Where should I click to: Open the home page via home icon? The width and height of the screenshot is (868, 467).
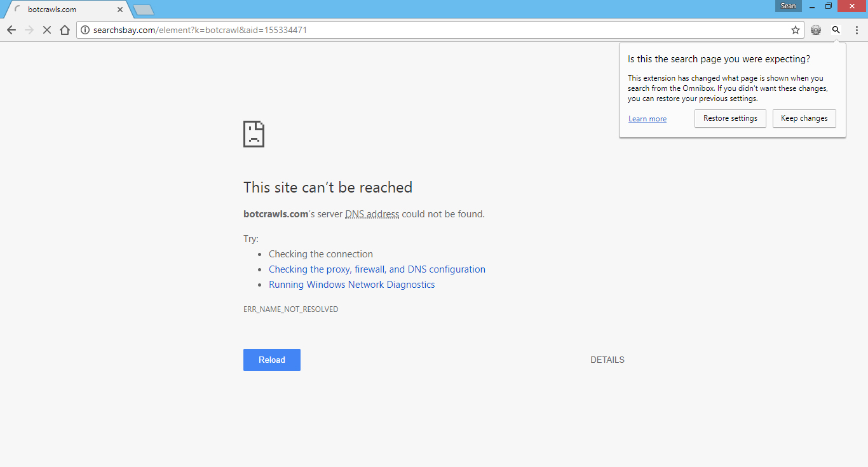tap(64, 29)
